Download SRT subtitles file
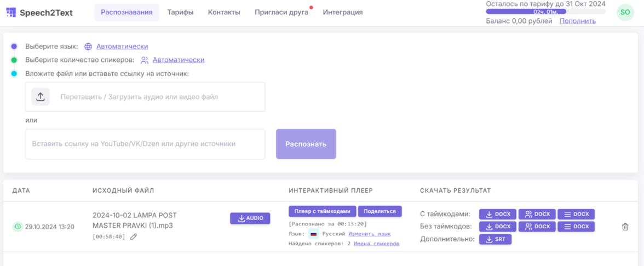 495,239
